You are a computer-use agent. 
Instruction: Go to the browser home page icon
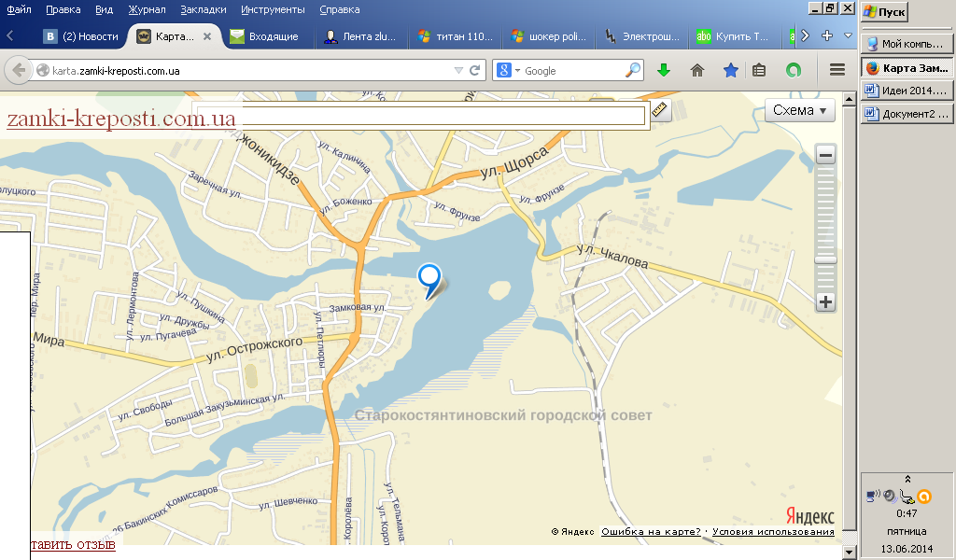point(697,71)
